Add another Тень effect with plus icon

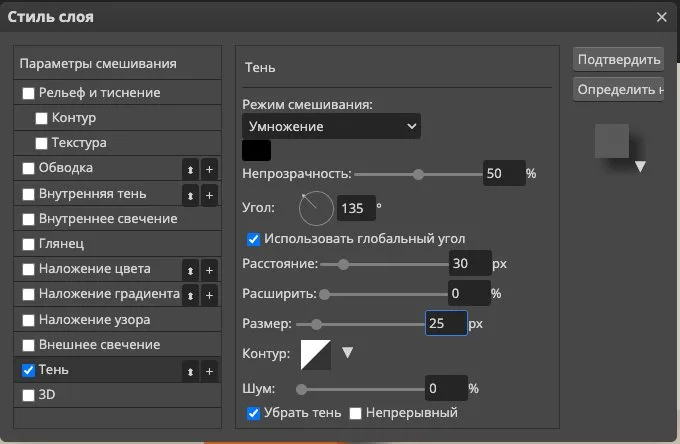coord(209,371)
